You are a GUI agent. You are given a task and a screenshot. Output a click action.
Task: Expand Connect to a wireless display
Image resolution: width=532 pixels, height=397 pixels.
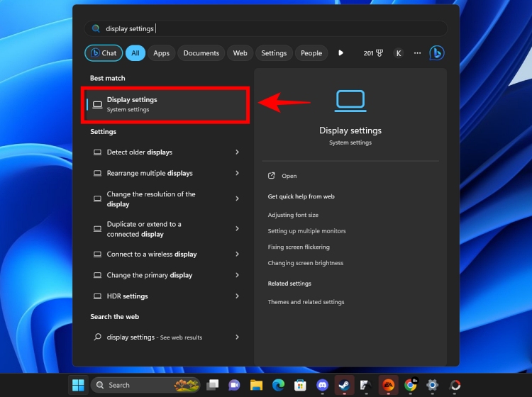(237, 255)
